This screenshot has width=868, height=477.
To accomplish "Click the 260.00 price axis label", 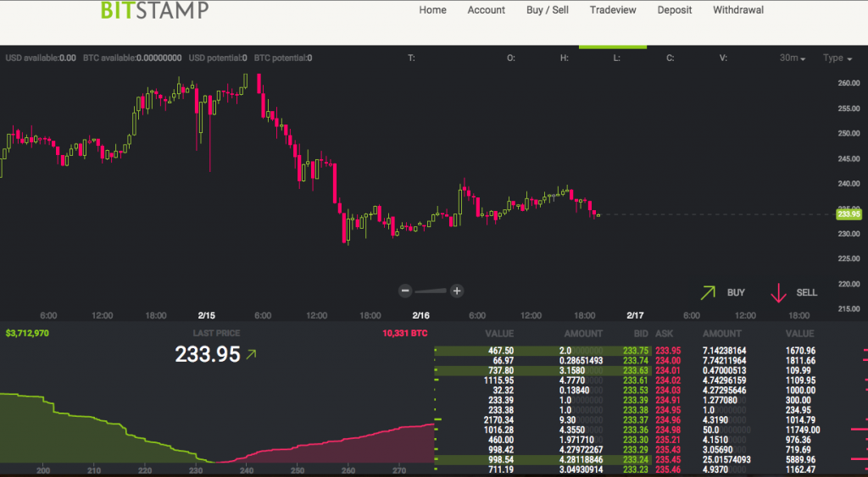I will pos(849,83).
